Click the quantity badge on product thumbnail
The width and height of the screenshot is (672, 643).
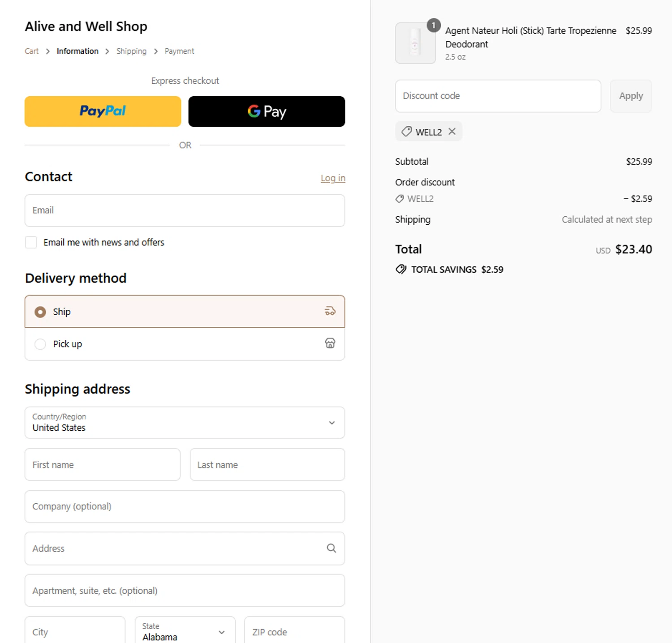pos(433,26)
